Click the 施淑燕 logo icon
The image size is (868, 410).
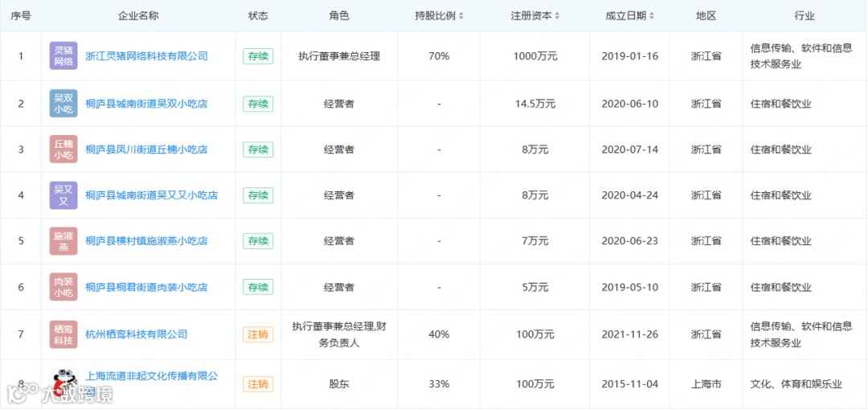[63, 241]
